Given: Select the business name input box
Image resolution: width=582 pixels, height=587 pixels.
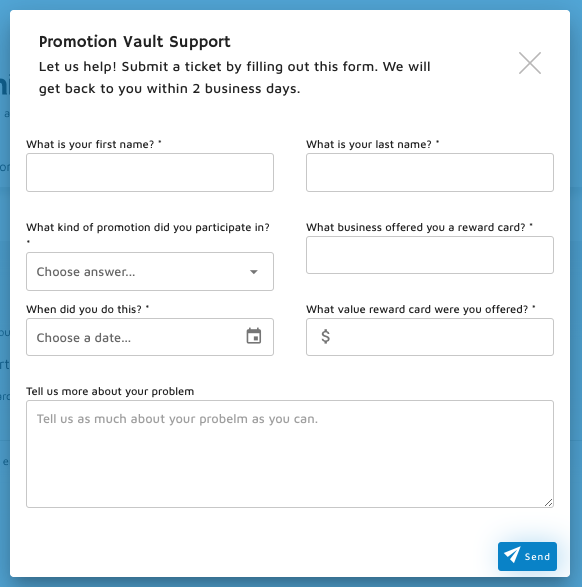Looking at the screenshot, I should click(x=430, y=255).
